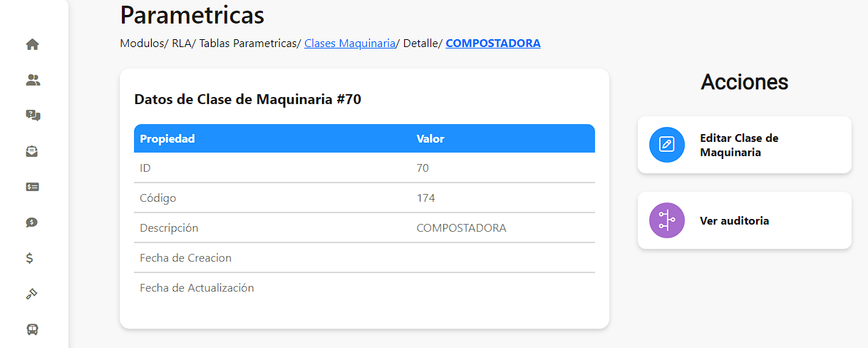
Task: Open the dollar speech bubble icon
Action: point(32,222)
